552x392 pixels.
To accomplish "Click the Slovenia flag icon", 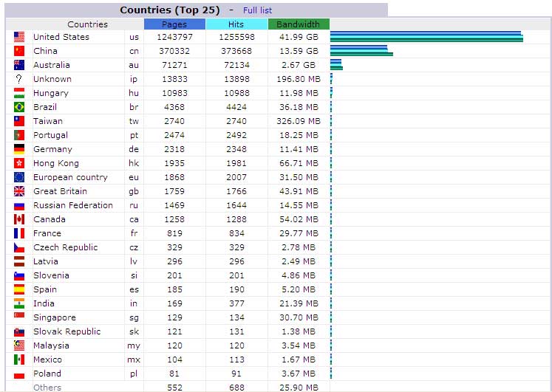I will point(19,276).
